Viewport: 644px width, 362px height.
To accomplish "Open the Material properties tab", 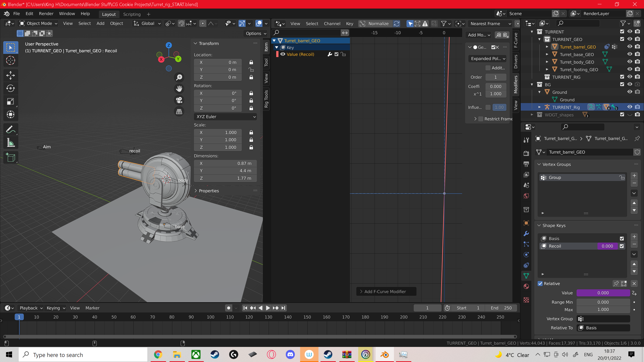I will coord(526,286).
